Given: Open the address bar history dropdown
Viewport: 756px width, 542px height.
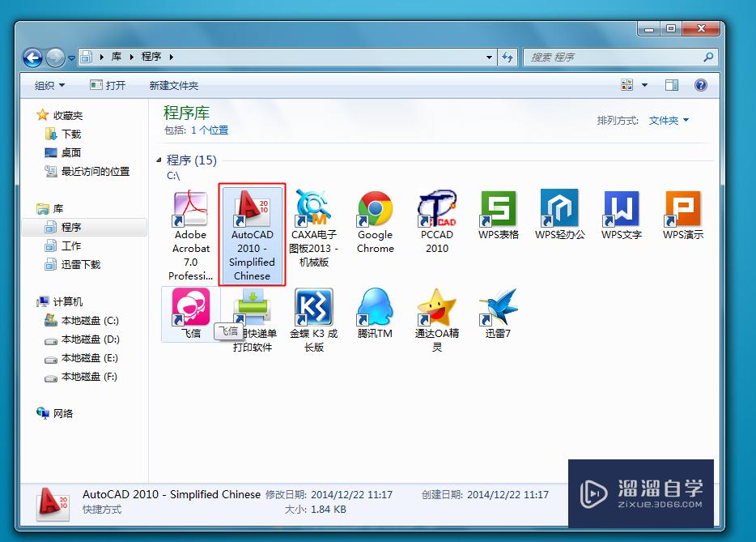Looking at the screenshot, I should tap(489, 57).
